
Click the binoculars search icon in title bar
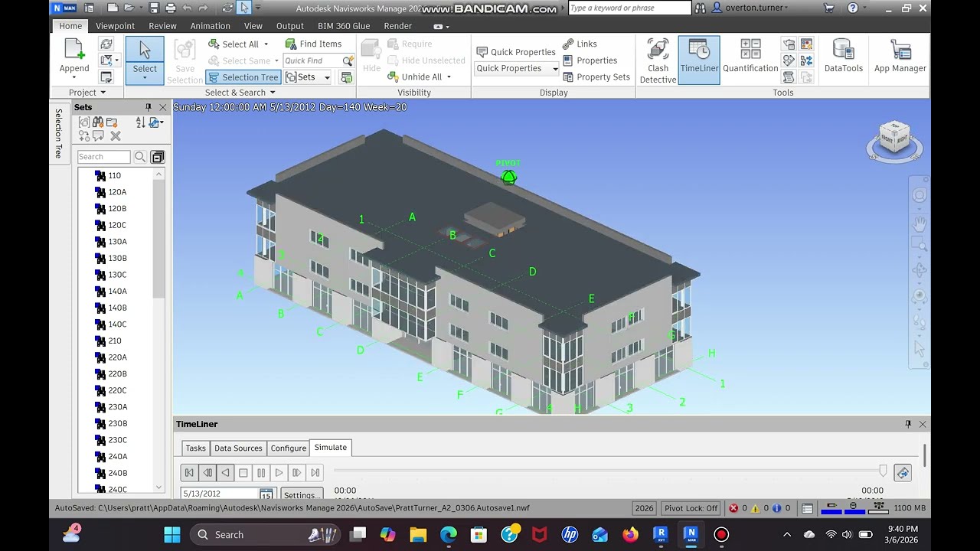click(700, 8)
